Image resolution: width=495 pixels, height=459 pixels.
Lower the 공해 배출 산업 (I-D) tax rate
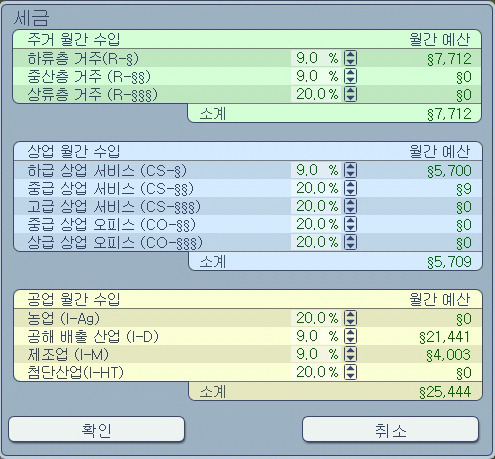click(350, 340)
